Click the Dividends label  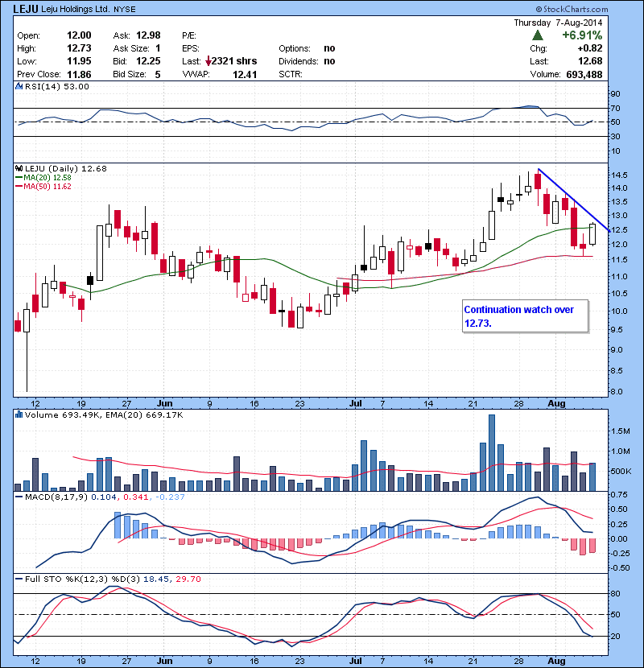[x=299, y=61]
